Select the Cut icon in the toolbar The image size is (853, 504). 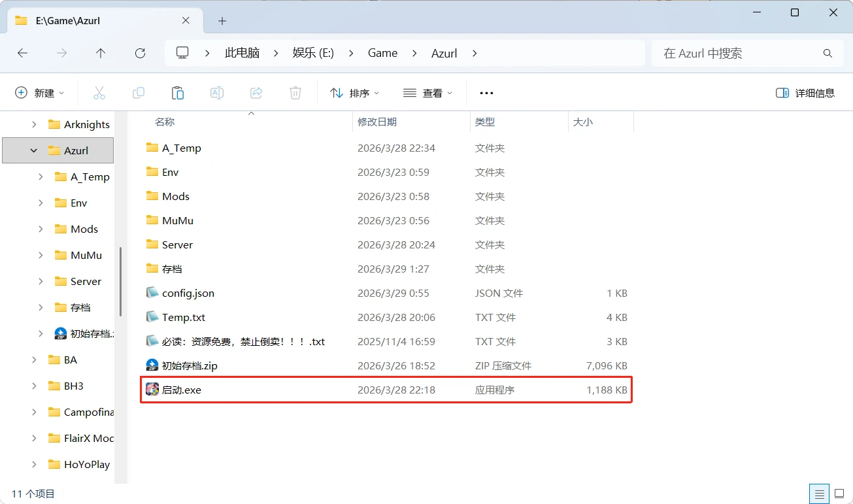coord(99,92)
